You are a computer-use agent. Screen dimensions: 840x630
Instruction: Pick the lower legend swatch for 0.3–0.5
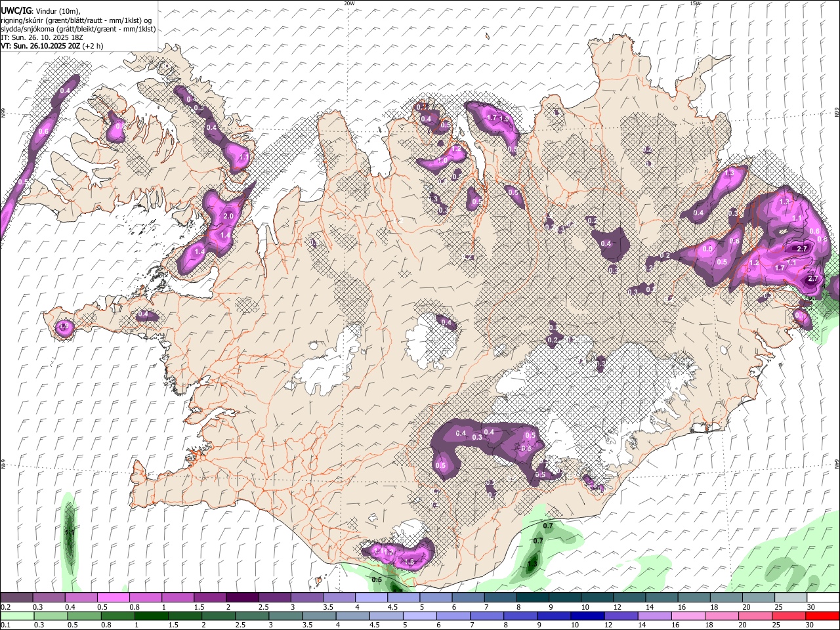(x=51, y=616)
